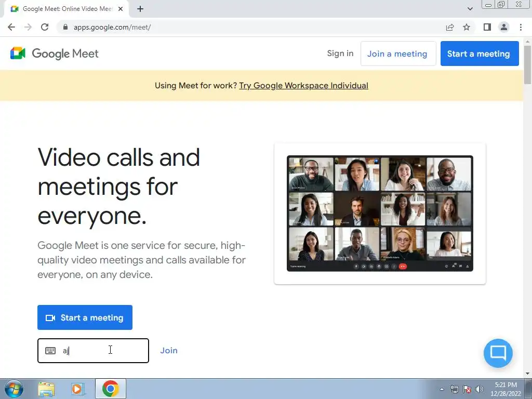Image resolution: width=532 pixels, height=399 pixels.
Task: Expand the tab search chevron
Action: point(470,9)
